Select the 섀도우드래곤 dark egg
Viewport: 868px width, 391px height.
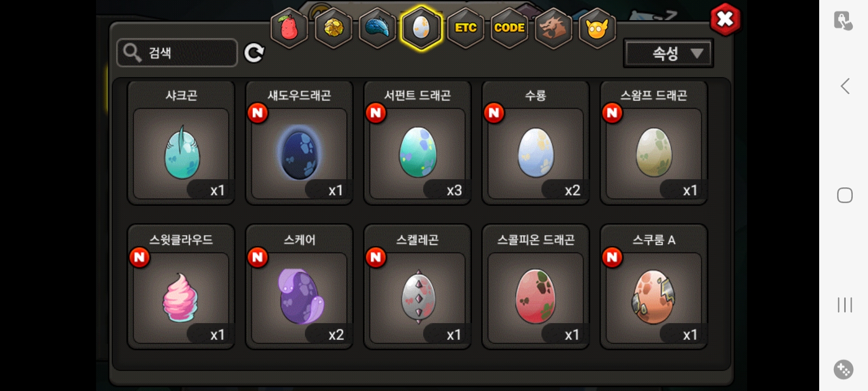coord(299,143)
